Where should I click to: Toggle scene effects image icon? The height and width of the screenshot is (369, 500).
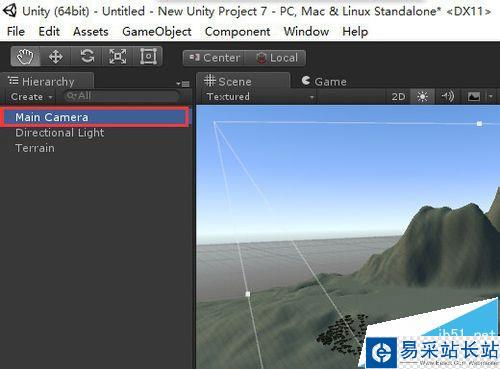(474, 97)
